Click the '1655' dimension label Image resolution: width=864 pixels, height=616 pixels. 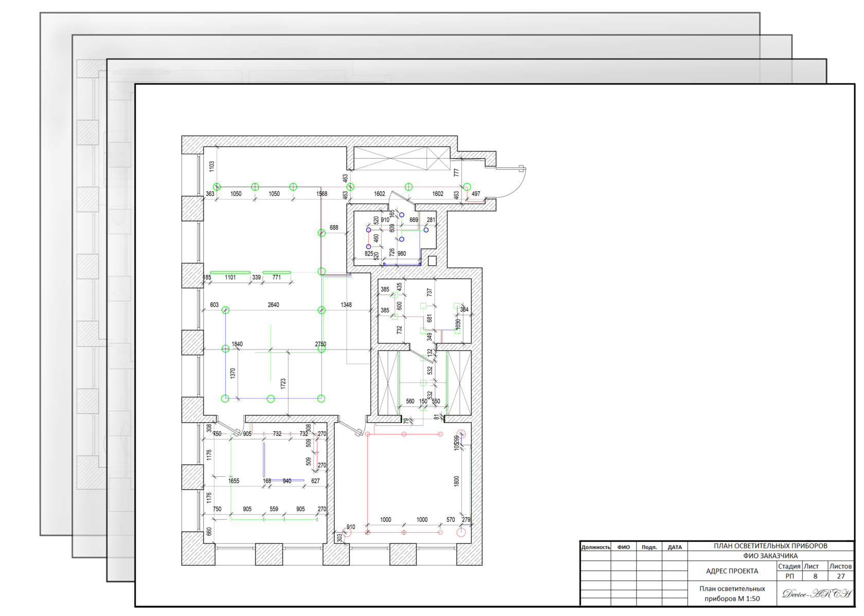point(234,481)
